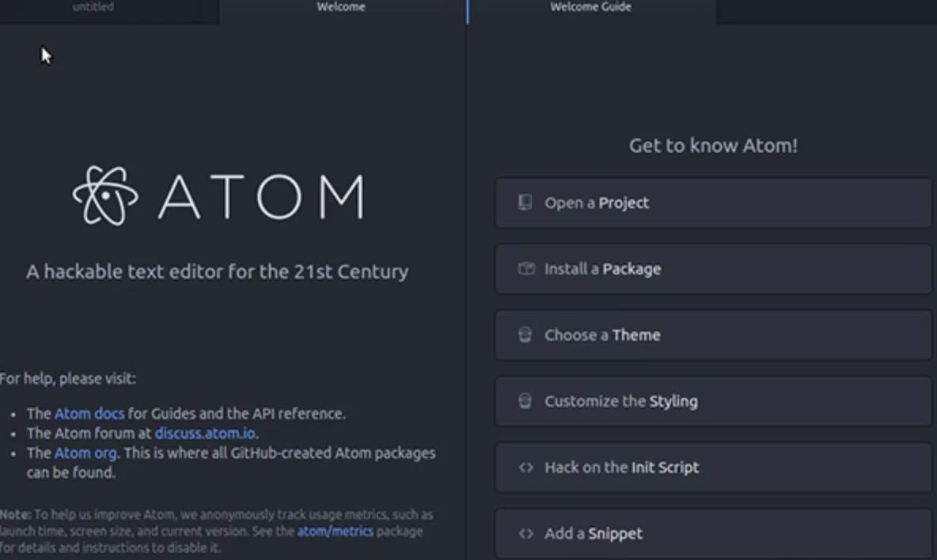Screen dimensions: 937x560
Task: Click the code icon beside Add a Snippet
Action: (x=525, y=534)
